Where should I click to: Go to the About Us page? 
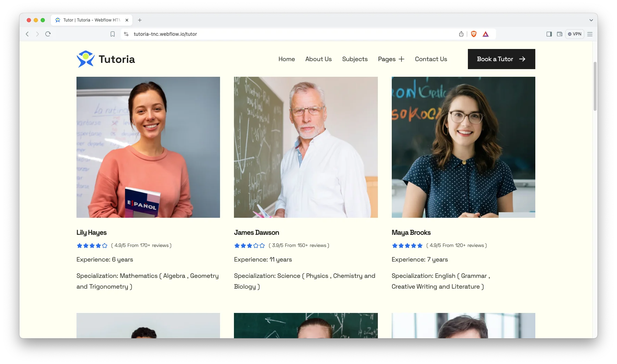tap(318, 59)
